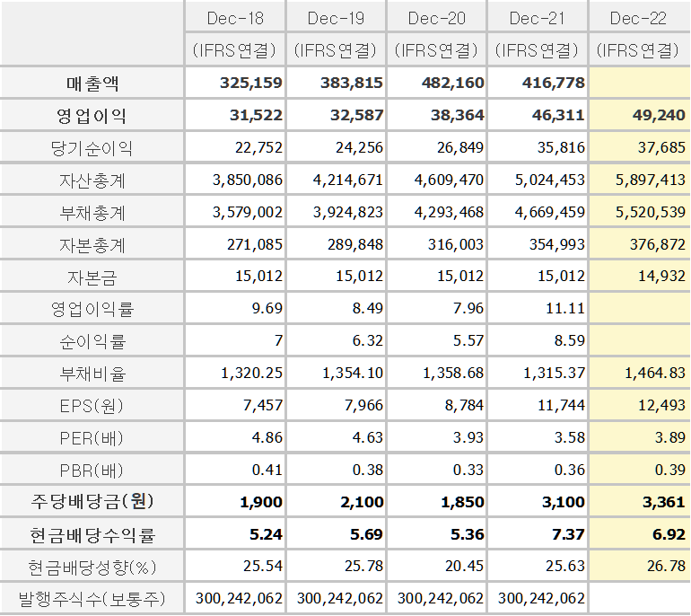Click the 부채총계 row label
The image size is (691, 616).
[x=92, y=213]
